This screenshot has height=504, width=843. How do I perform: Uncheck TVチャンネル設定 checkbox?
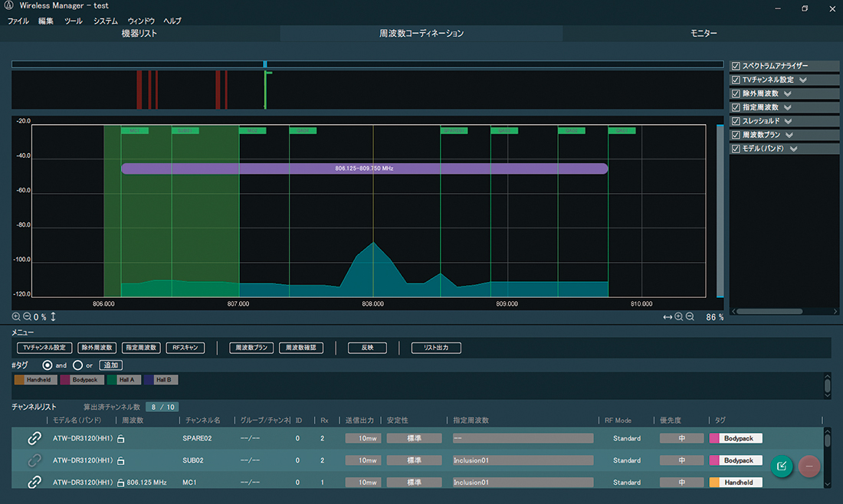[x=736, y=80]
